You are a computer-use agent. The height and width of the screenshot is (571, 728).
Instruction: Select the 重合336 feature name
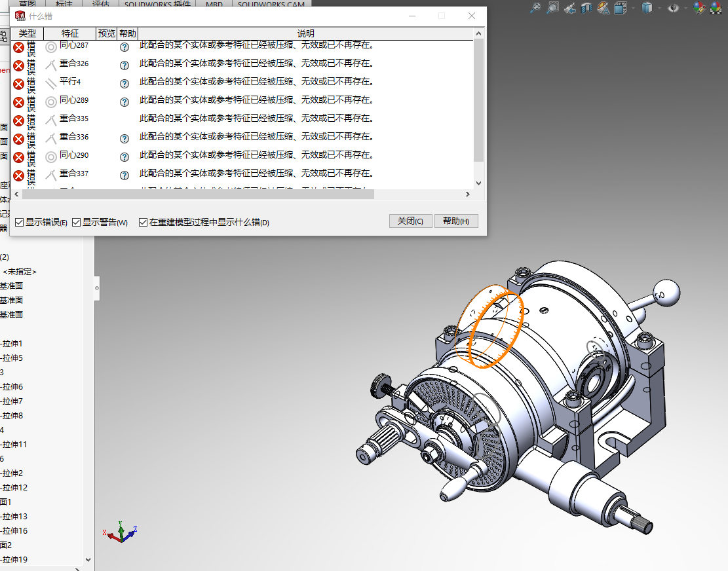(x=74, y=137)
